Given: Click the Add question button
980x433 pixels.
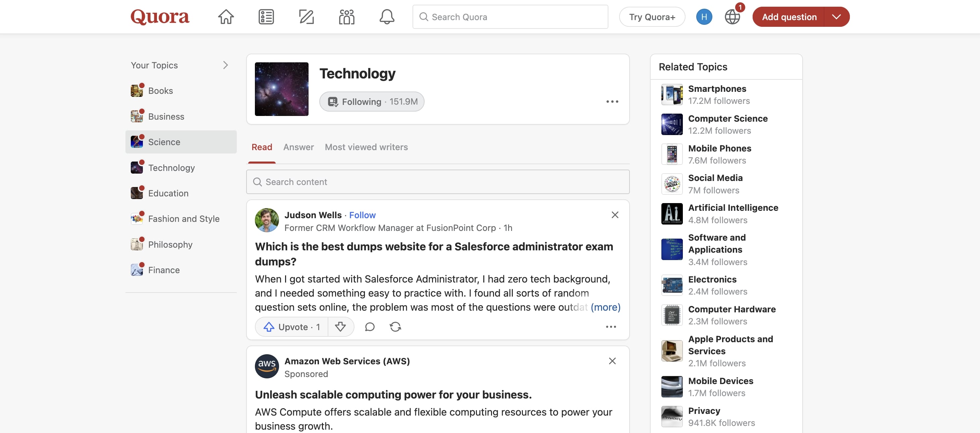Looking at the screenshot, I should pyautogui.click(x=788, y=17).
